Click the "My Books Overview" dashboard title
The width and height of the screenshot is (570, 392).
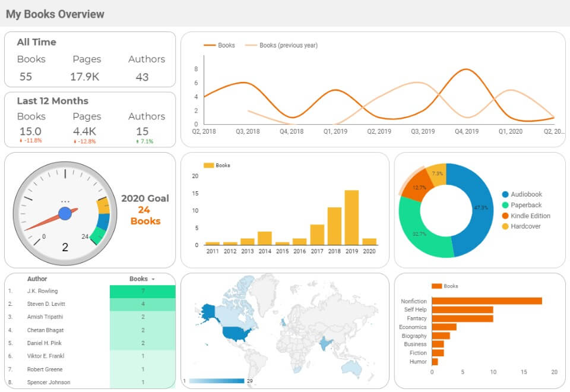55,14
